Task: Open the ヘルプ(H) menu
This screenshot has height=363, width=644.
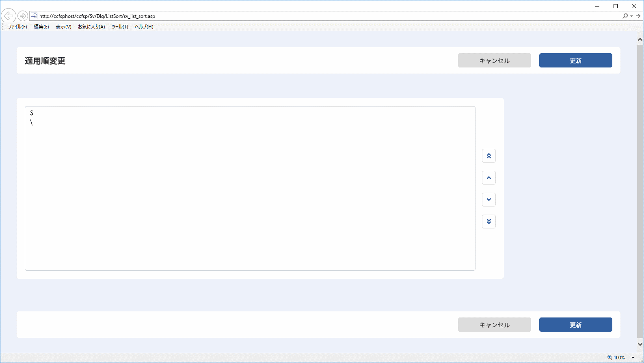Action: tap(144, 27)
